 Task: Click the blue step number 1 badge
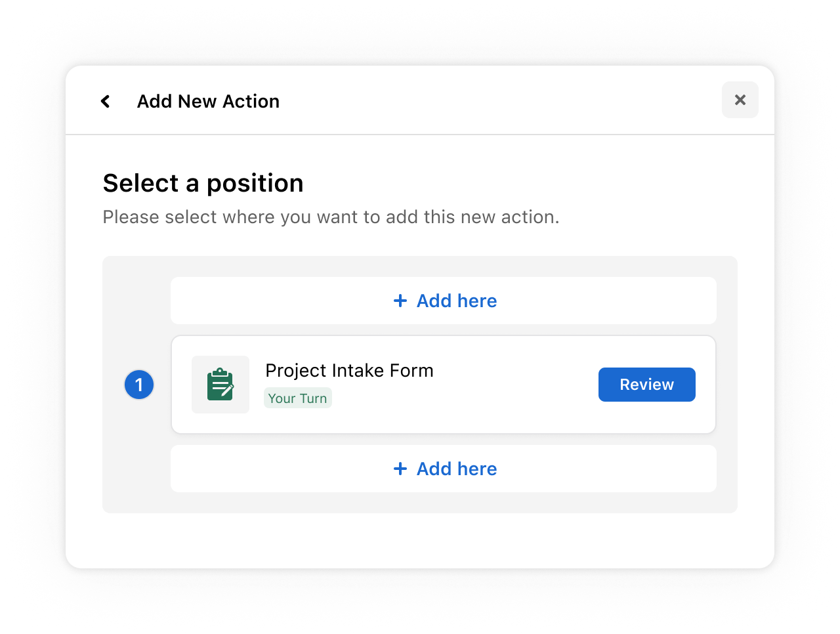138,385
